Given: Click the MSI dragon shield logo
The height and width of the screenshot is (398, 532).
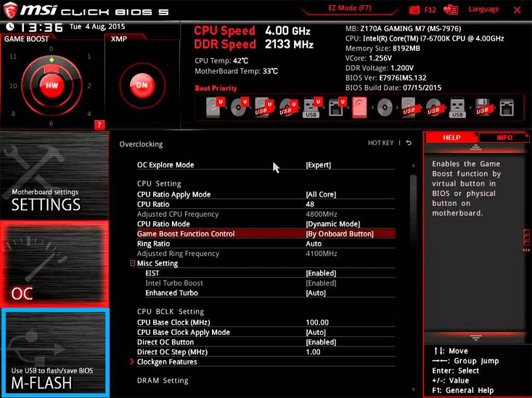Looking at the screenshot, I should coord(10,10).
